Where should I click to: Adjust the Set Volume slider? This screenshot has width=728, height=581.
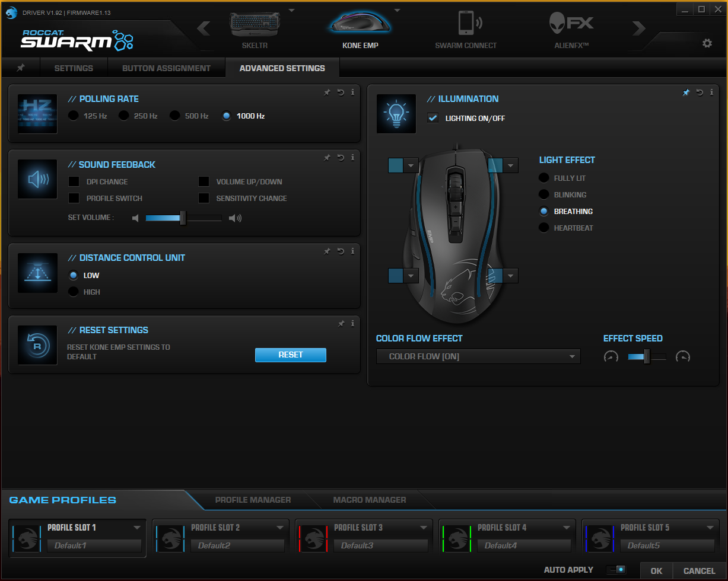[183, 218]
